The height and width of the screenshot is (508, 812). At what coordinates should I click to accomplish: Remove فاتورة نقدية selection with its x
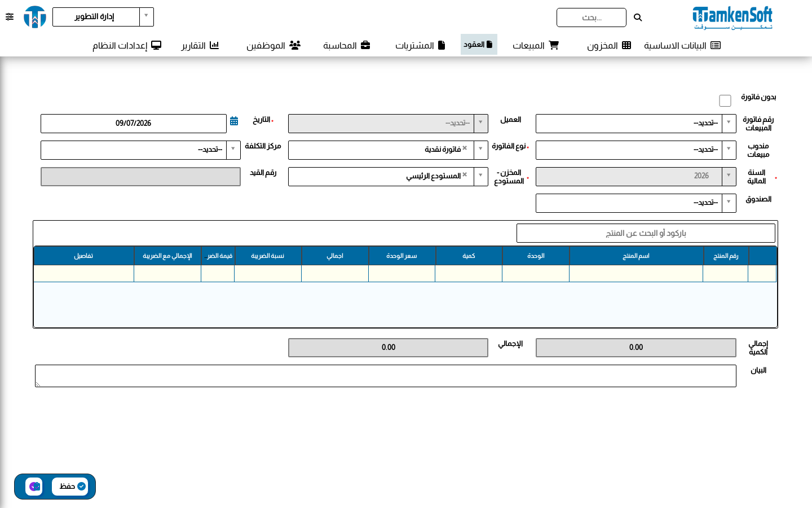[x=465, y=148]
